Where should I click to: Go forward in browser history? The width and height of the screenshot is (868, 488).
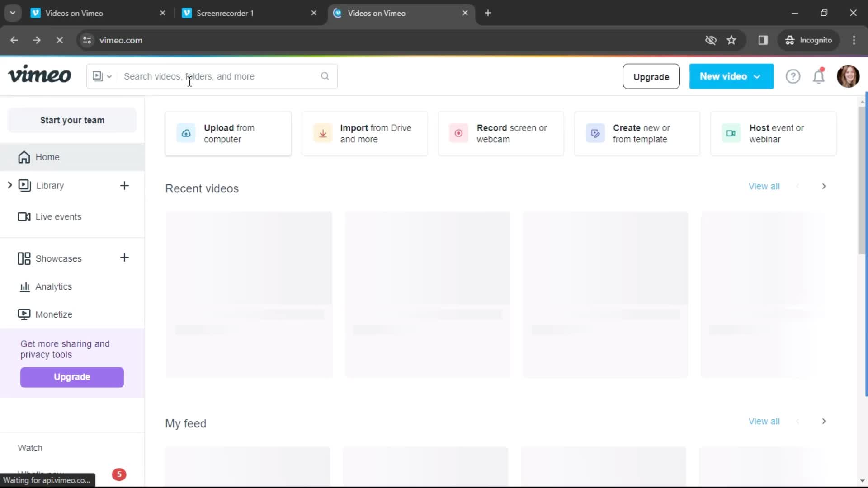pos(37,40)
